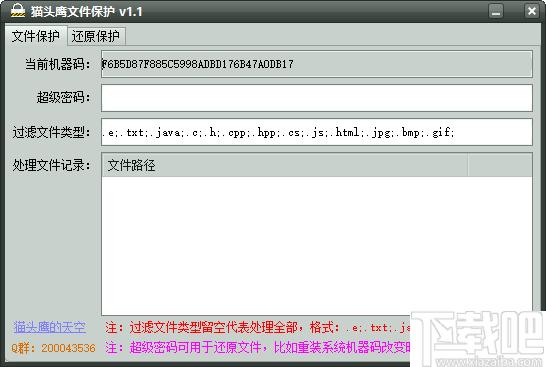Viewport: 546px width, 367px height.
Task: Click the 当前机器码 label
Action: click(x=57, y=64)
